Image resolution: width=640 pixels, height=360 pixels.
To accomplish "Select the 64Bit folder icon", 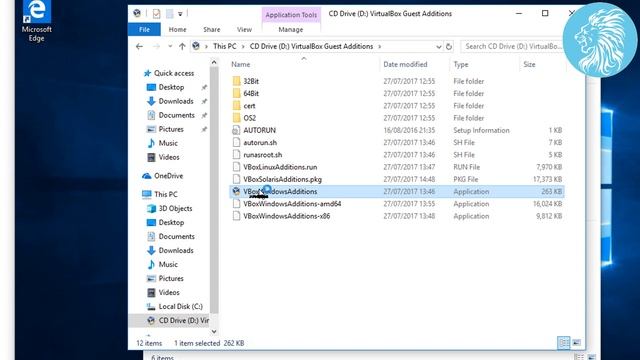I will (236, 93).
